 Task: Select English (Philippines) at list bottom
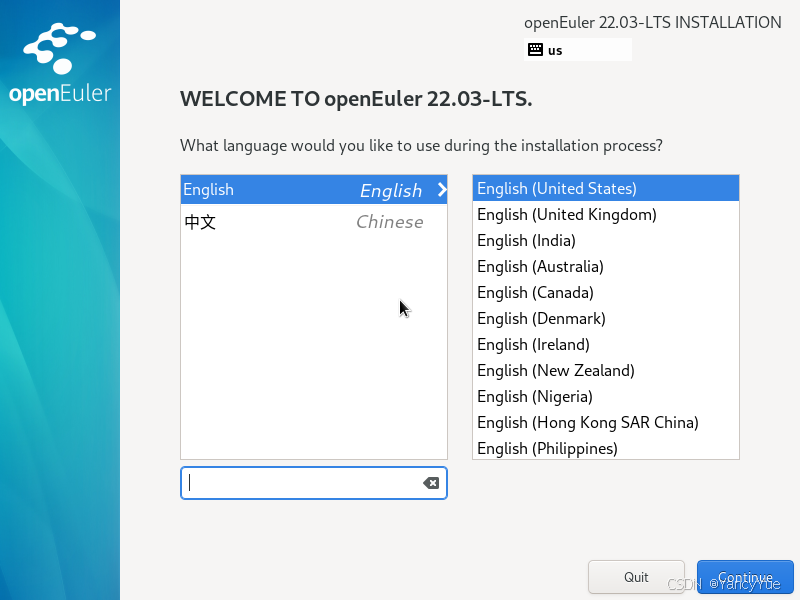click(x=547, y=448)
